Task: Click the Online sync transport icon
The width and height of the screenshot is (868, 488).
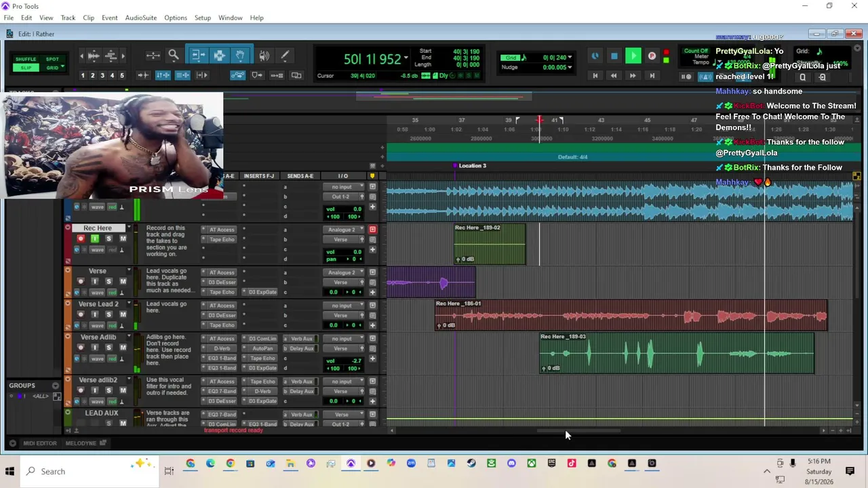Action: pyautogui.click(x=595, y=56)
